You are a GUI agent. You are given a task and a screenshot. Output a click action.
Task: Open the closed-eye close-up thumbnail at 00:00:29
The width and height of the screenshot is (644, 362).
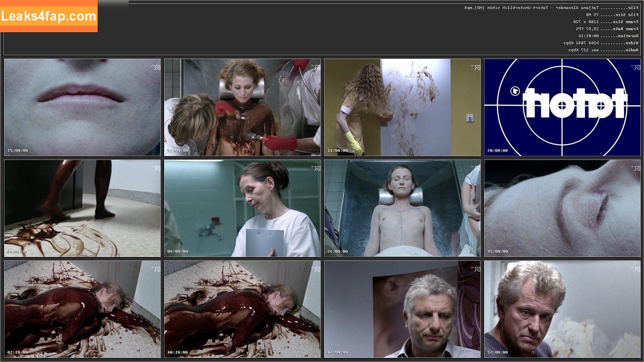562,208
